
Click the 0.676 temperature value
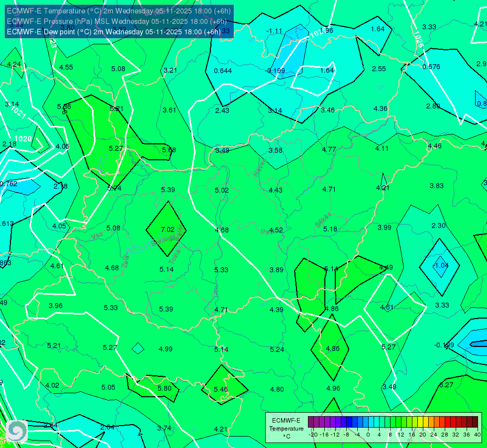[x=431, y=67]
